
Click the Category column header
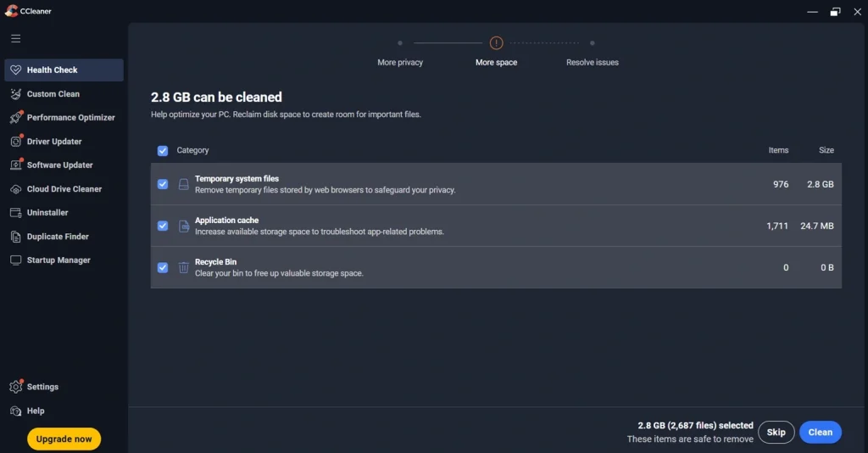click(192, 150)
